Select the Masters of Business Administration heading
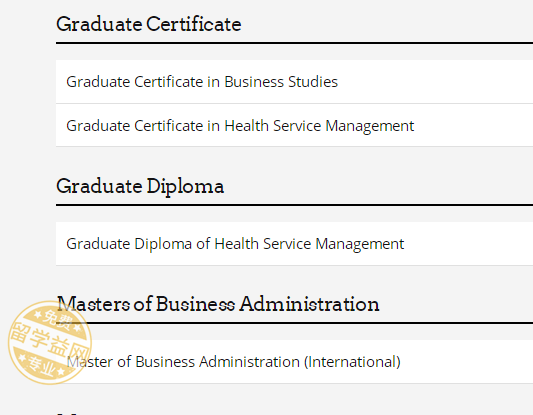533x415 pixels. [x=218, y=304]
